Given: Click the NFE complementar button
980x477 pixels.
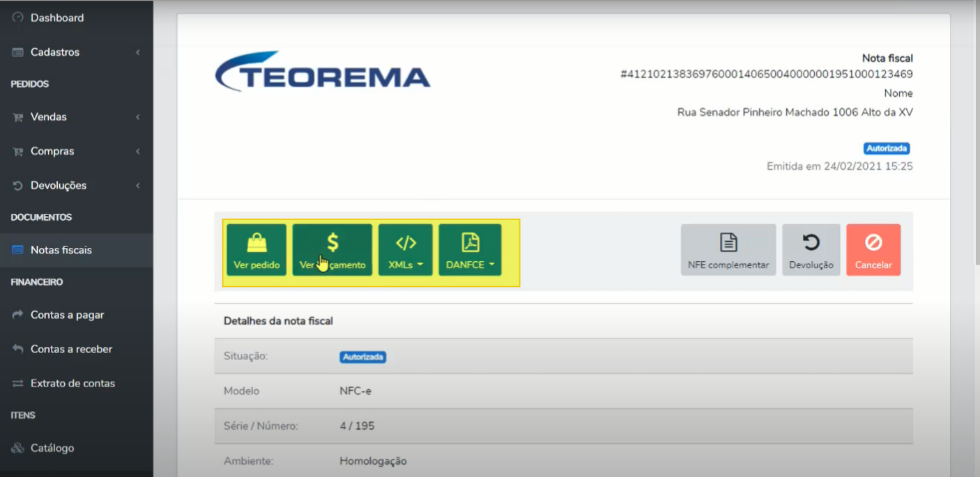Looking at the screenshot, I should (x=728, y=250).
